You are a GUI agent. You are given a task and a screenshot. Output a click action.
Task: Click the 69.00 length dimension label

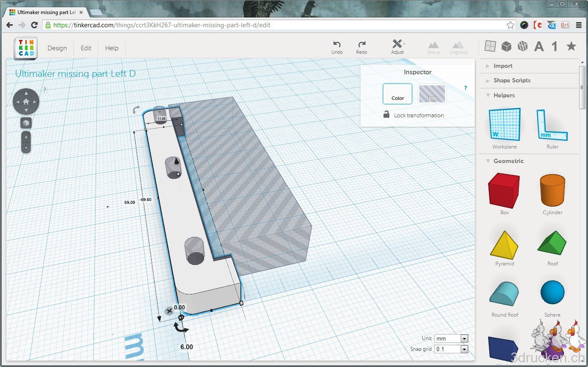point(130,202)
